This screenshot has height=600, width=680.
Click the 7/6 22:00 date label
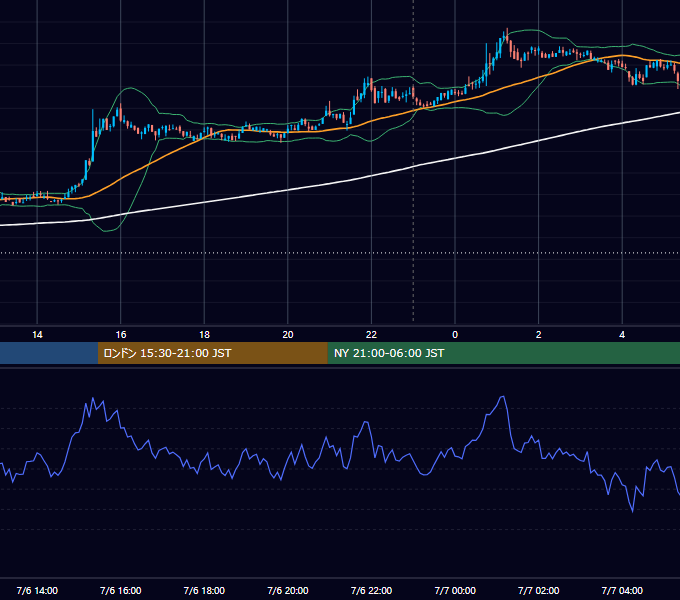(x=371, y=590)
